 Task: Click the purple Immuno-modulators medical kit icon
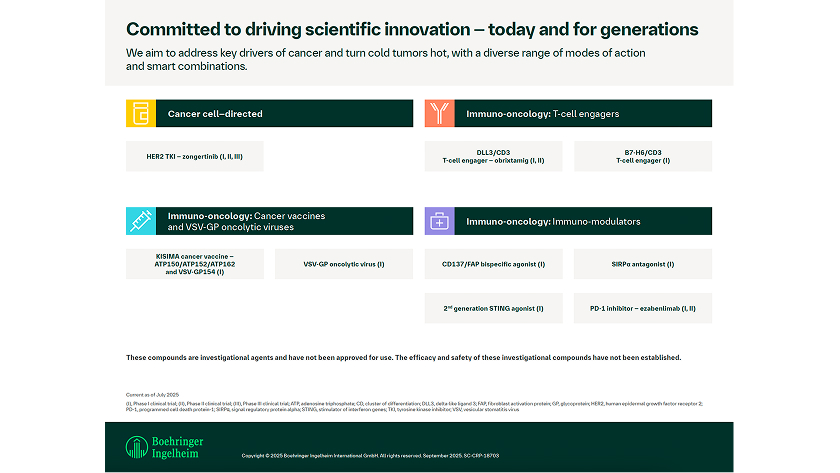[x=439, y=221]
